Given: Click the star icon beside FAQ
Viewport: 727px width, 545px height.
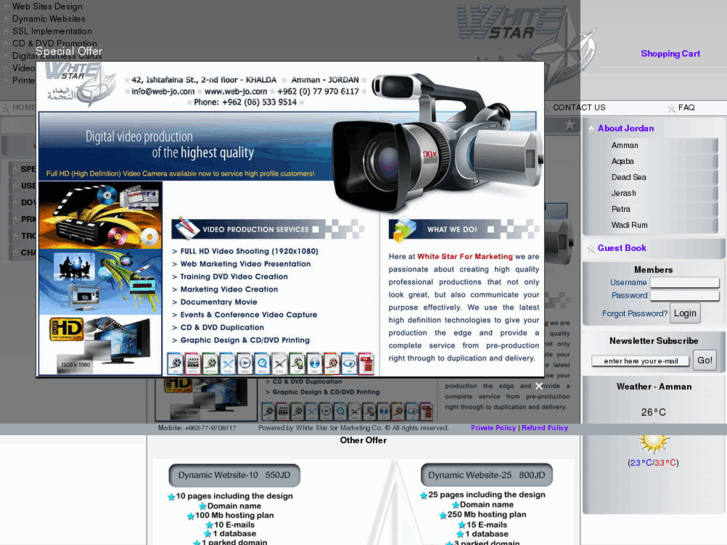Looking at the screenshot, I should point(671,108).
